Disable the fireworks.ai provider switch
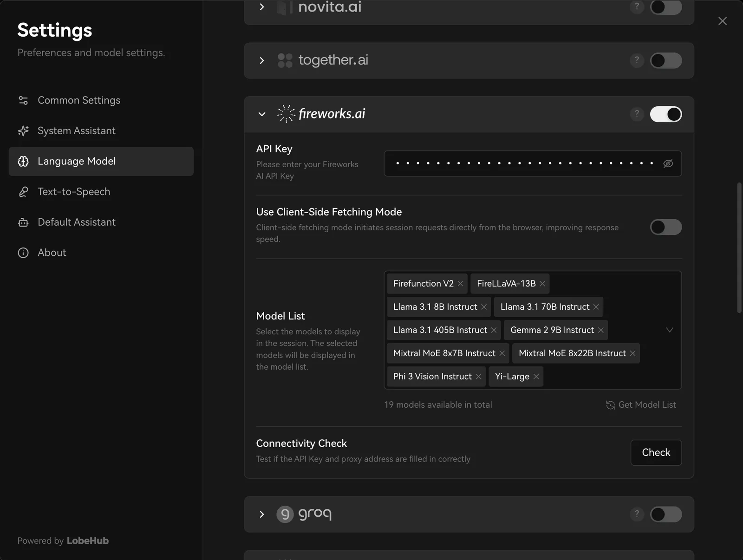 [x=665, y=114]
